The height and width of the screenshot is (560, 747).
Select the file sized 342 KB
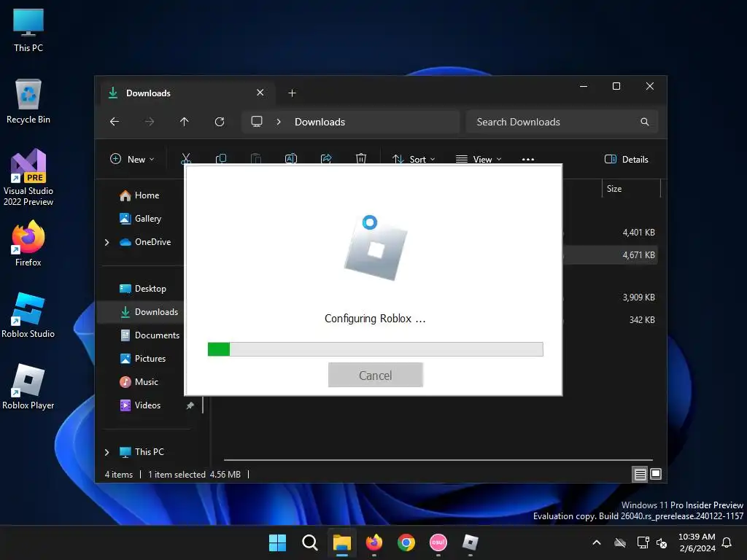coord(641,320)
